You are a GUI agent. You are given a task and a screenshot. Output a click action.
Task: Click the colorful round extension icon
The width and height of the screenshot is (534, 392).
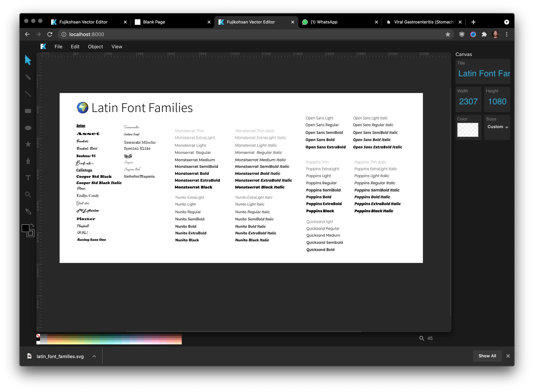[473, 34]
